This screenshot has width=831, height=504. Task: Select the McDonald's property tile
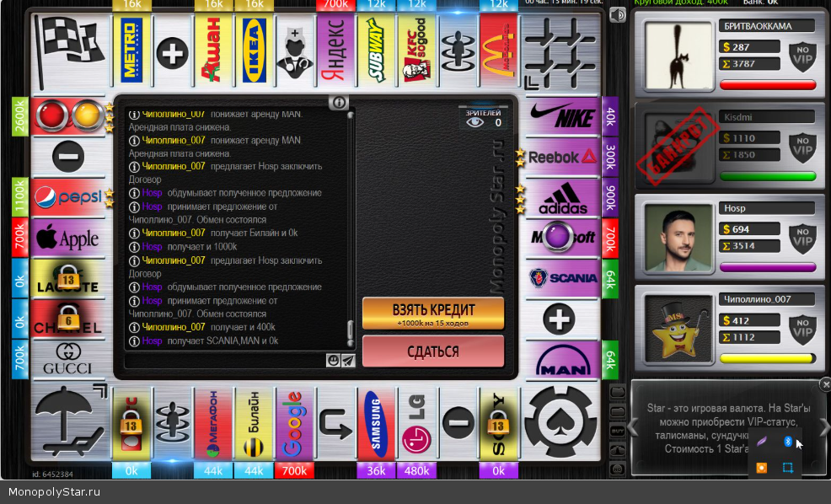coord(498,51)
